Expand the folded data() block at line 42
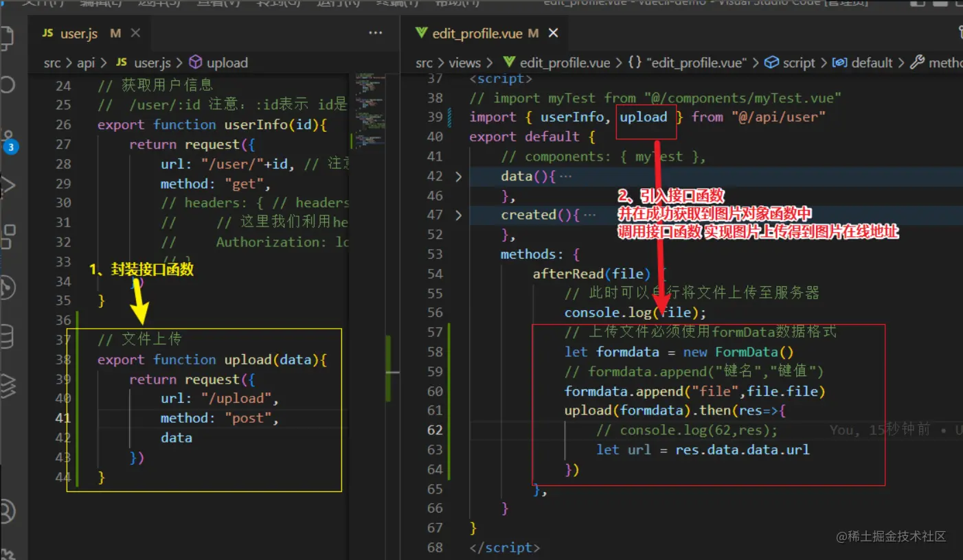 [x=459, y=176]
